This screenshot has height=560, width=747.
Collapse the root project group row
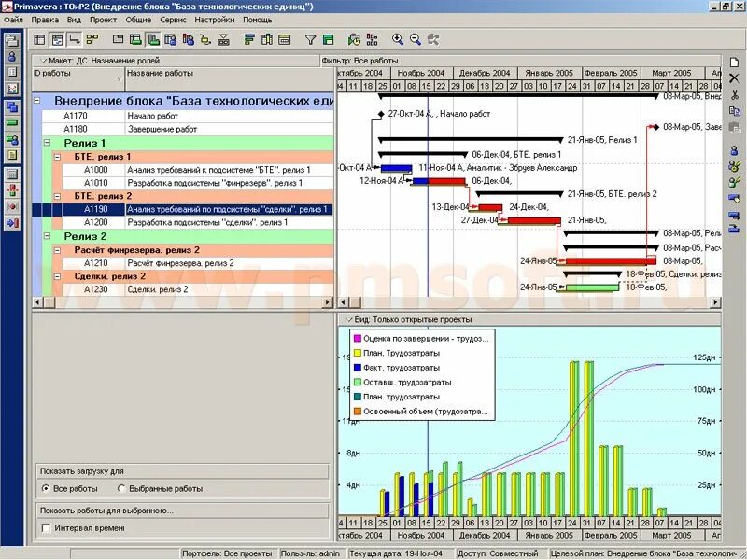[x=36, y=101]
